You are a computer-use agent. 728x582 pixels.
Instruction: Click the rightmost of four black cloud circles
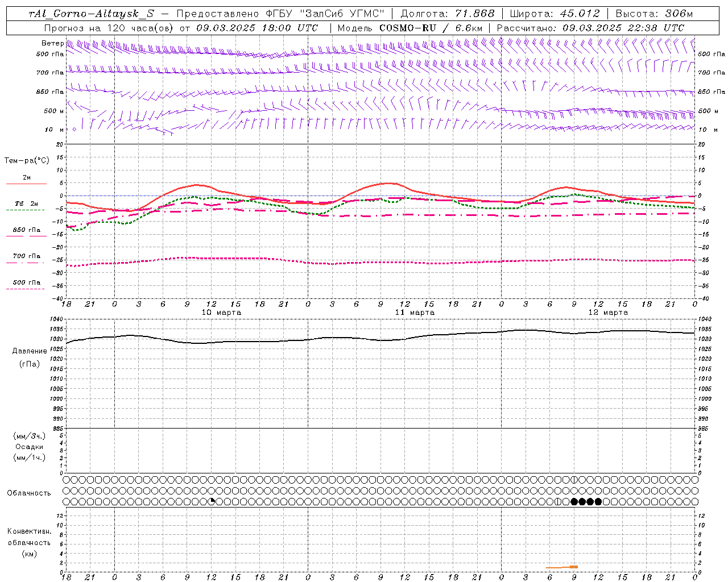[x=598, y=501]
